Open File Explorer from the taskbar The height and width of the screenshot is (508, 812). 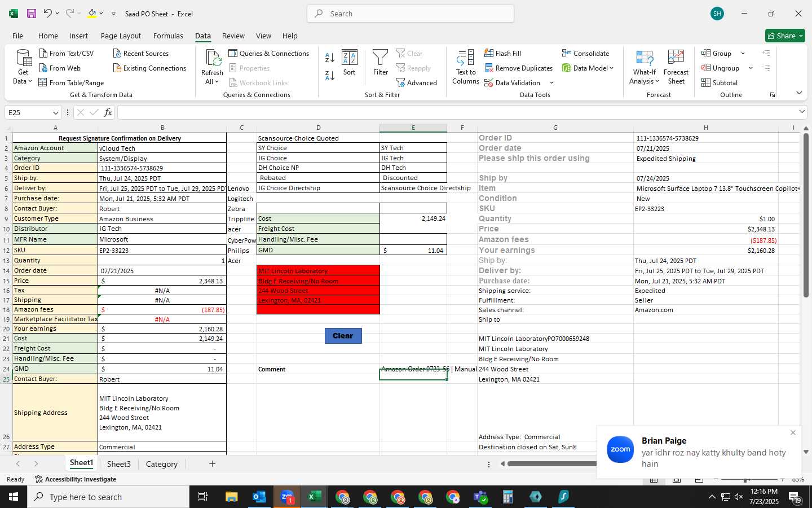point(232,497)
